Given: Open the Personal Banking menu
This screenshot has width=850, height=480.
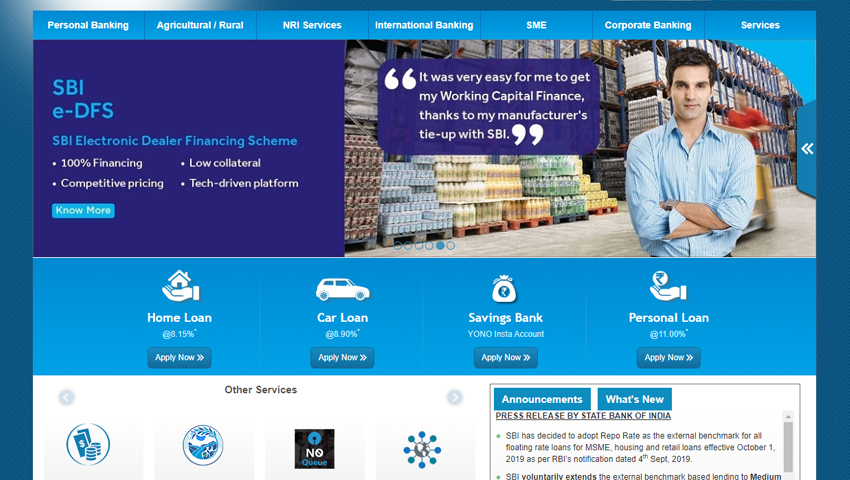Looking at the screenshot, I should point(88,25).
